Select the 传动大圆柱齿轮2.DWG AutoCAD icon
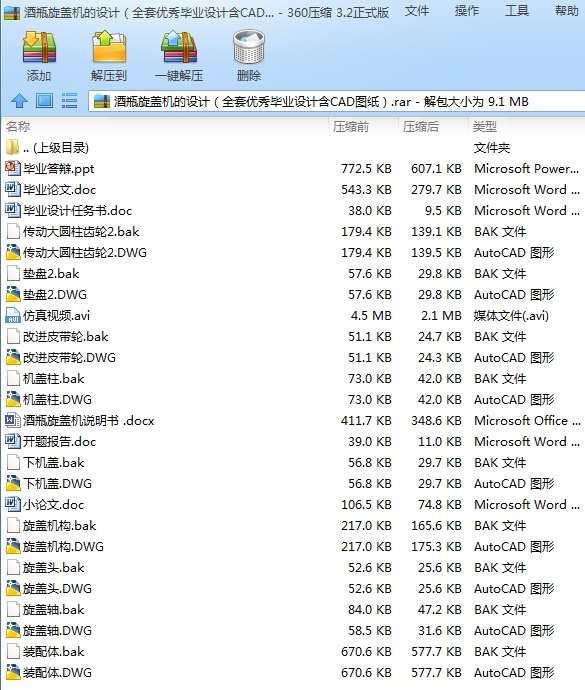Viewport: 585px width, 690px height. click(13, 253)
